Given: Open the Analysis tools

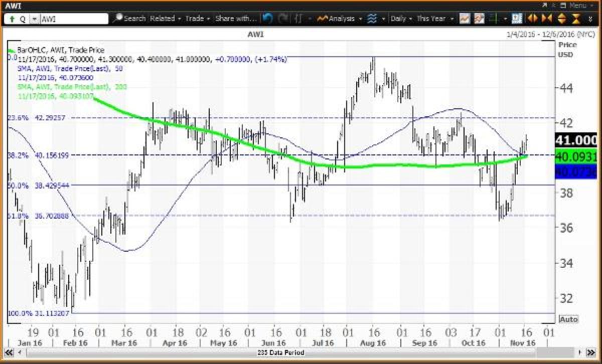Looking at the screenshot, I should click(x=337, y=19).
